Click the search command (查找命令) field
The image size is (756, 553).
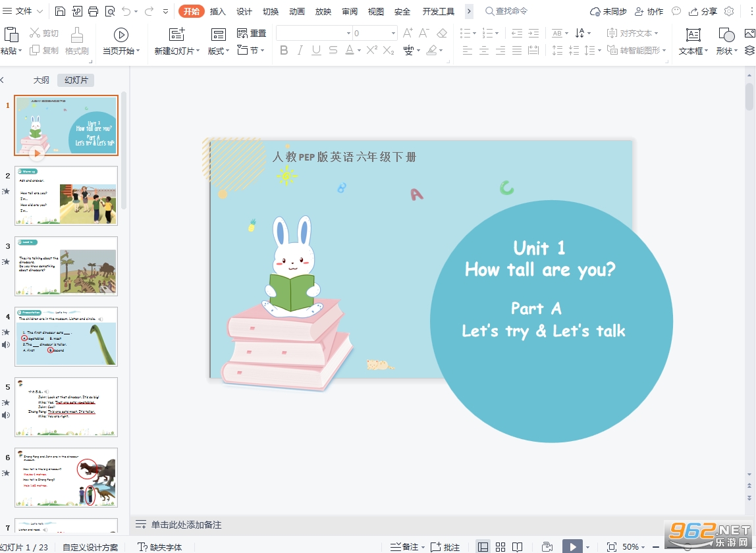click(x=506, y=11)
